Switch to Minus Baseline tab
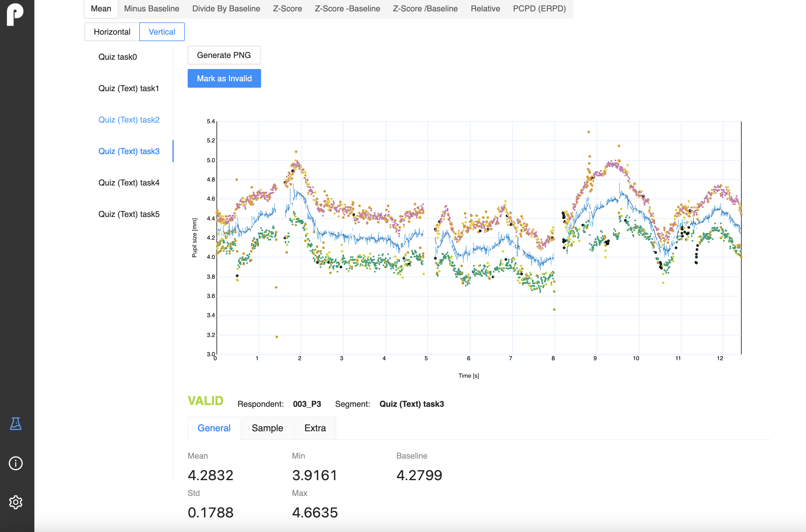806x532 pixels. (152, 8)
